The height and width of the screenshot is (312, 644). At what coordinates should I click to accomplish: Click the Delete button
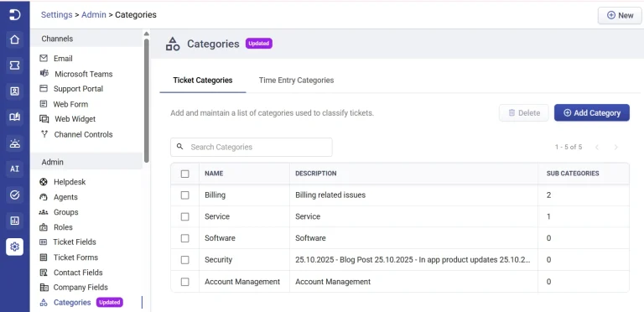[523, 113]
